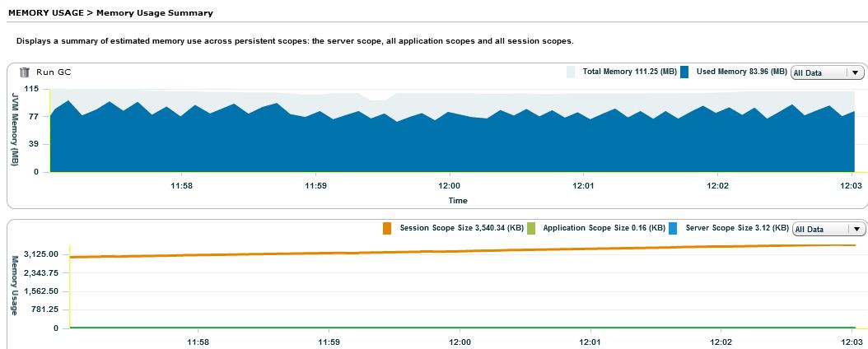
Task: Click the 12:01 time marker on scope chart
Action: click(590, 341)
